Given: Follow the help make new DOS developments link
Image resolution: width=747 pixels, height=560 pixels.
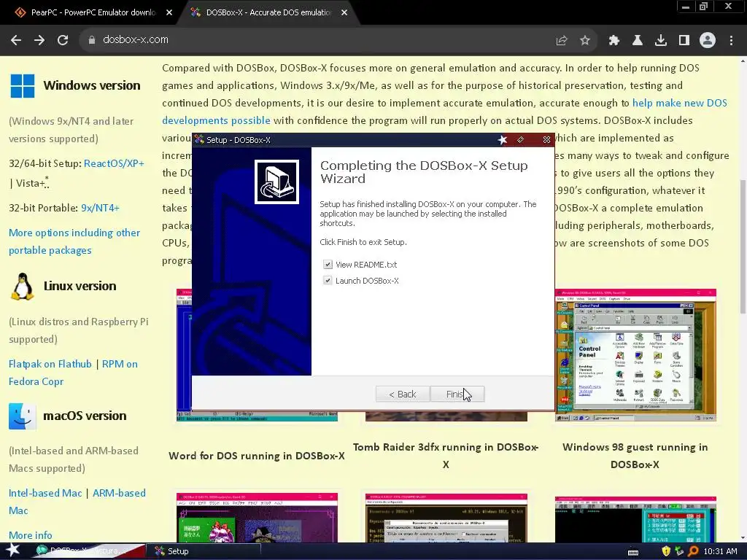Looking at the screenshot, I should point(444,112).
